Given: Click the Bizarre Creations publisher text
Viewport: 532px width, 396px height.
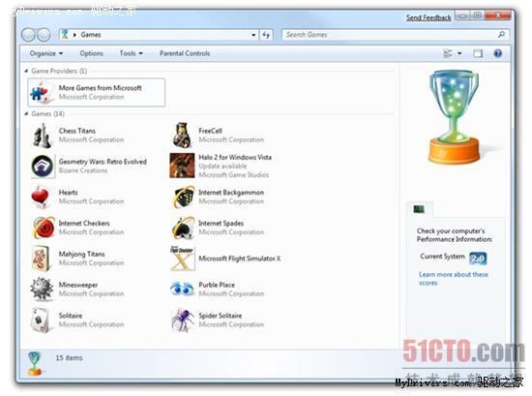Looking at the screenshot, I should (x=83, y=170).
